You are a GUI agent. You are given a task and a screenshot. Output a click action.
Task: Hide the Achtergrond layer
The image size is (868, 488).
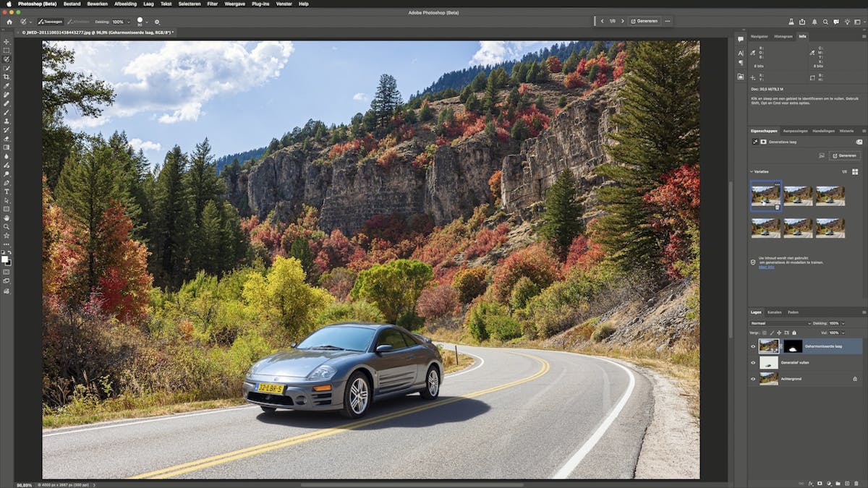753,378
